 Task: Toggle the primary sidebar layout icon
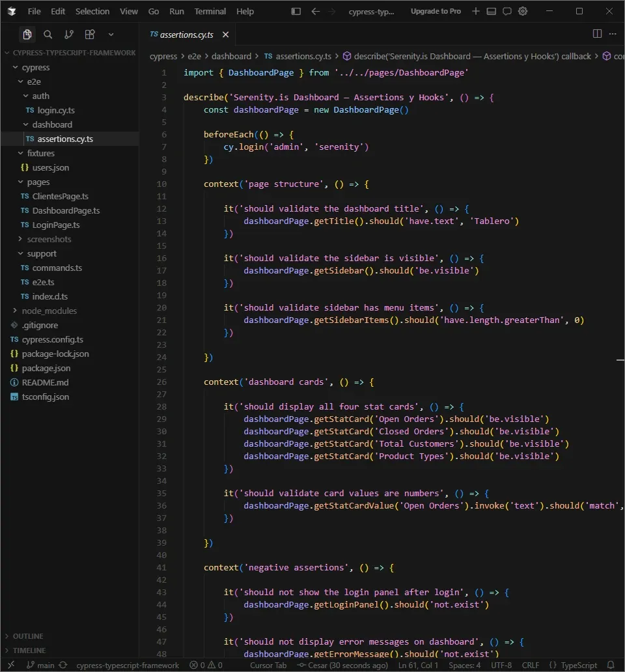point(296,11)
